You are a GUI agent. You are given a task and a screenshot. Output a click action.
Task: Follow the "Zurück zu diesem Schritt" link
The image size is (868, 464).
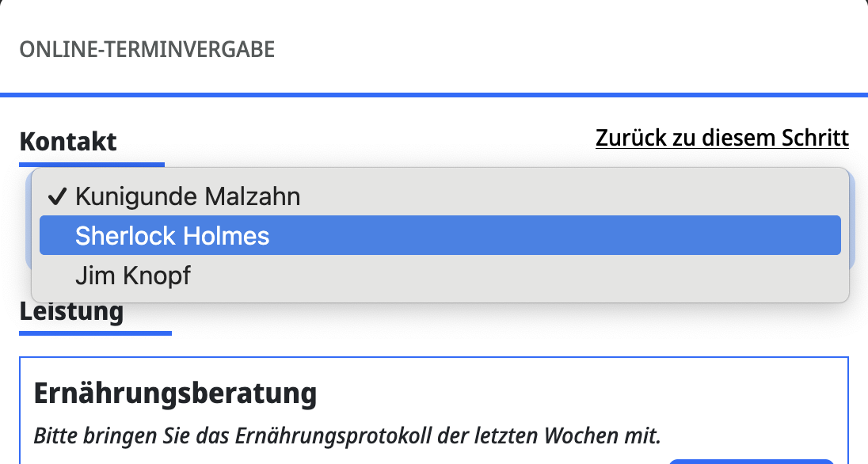click(x=721, y=138)
